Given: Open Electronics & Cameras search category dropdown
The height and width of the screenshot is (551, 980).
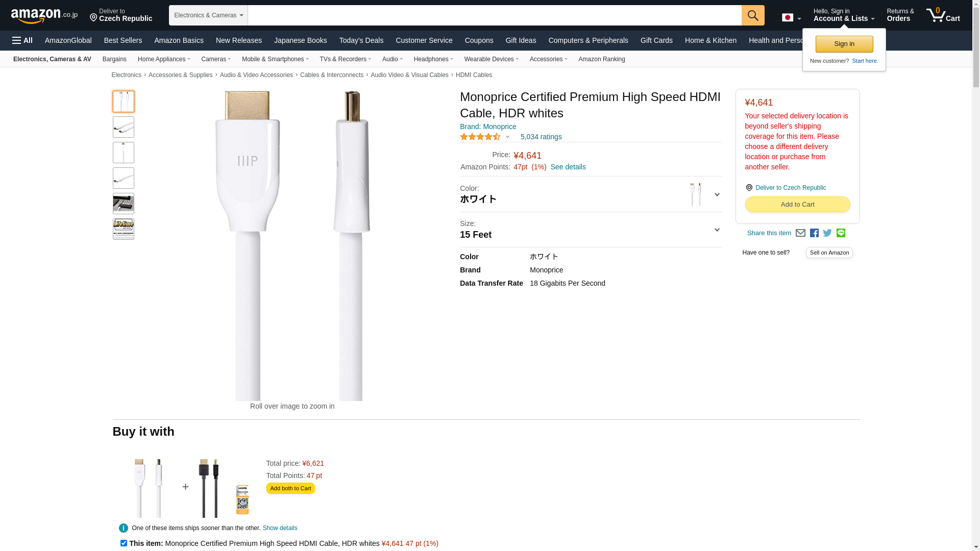Looking at the screenshot, I should click(x=208, y=15).
